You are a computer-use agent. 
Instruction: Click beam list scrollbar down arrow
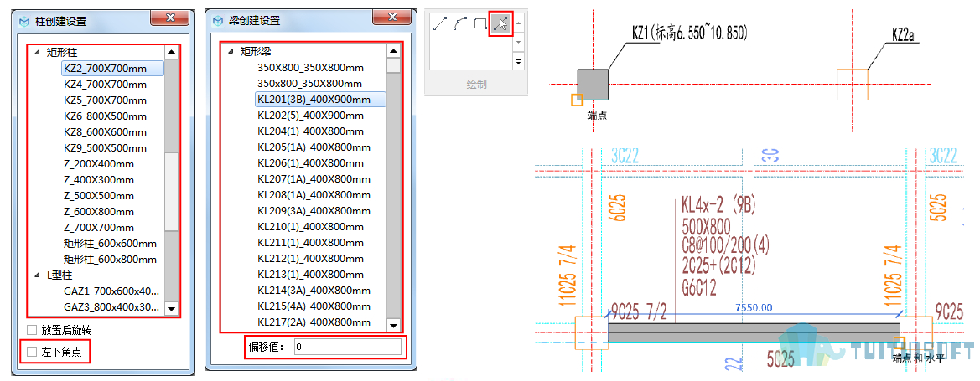[x=393, y=325]
